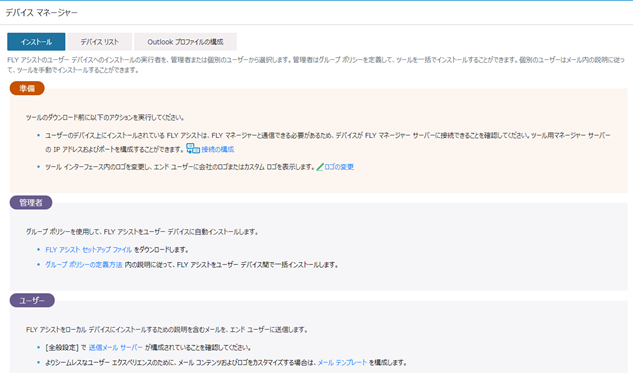Click text グループ ポリシーを使用して、FLY アシストを自動インストール

[142, 232]
